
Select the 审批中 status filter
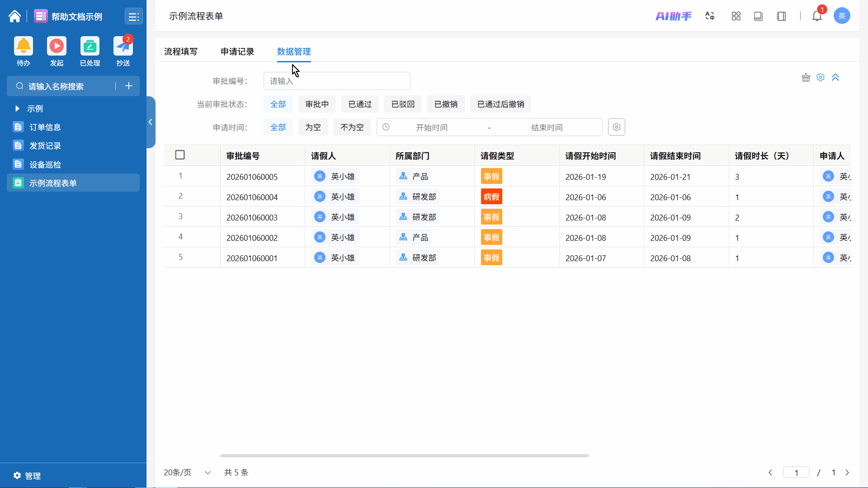[x=317, y=104]
